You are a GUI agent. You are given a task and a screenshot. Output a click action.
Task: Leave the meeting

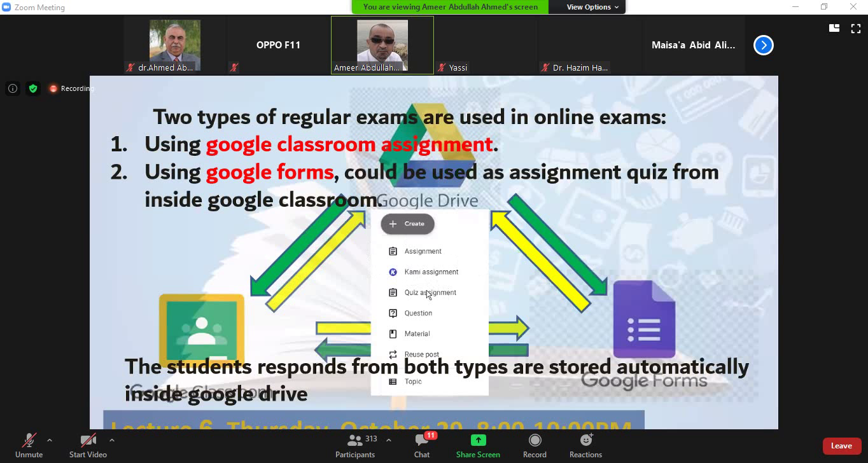pyautogui.click(x=841, y=446)
